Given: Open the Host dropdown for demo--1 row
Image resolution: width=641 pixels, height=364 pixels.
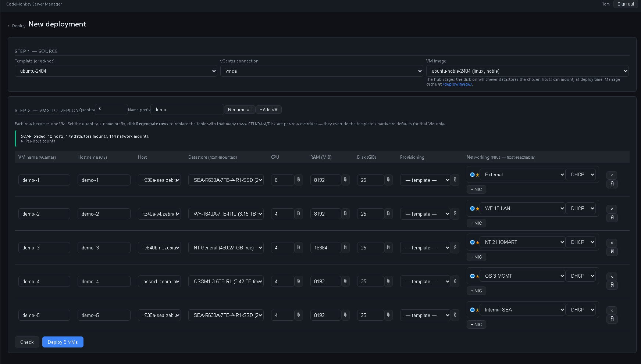Looking at the screenshot, I should [x=159, y=180].
